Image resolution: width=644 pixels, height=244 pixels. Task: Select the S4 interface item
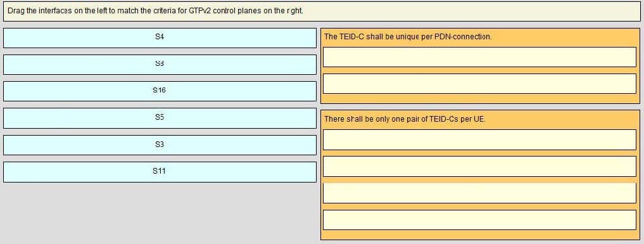click(x=160, y=38)
